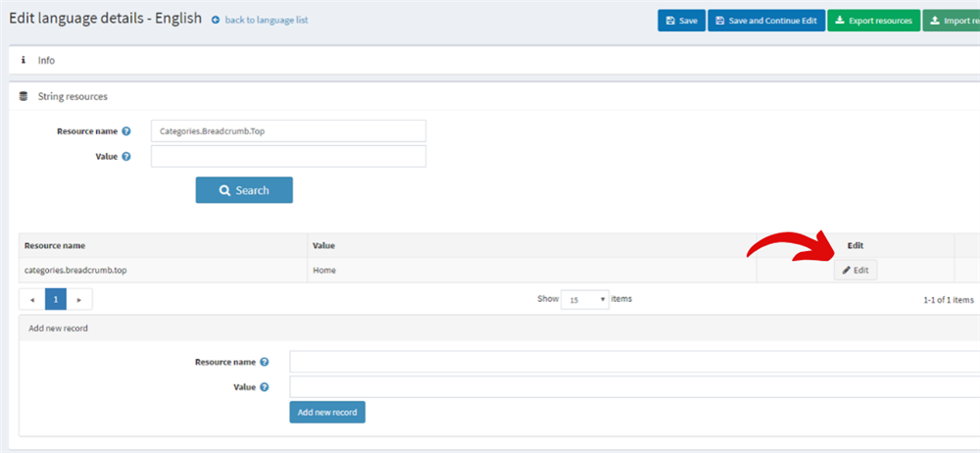Click Save and Continue Edit

(x=765, y=21)
